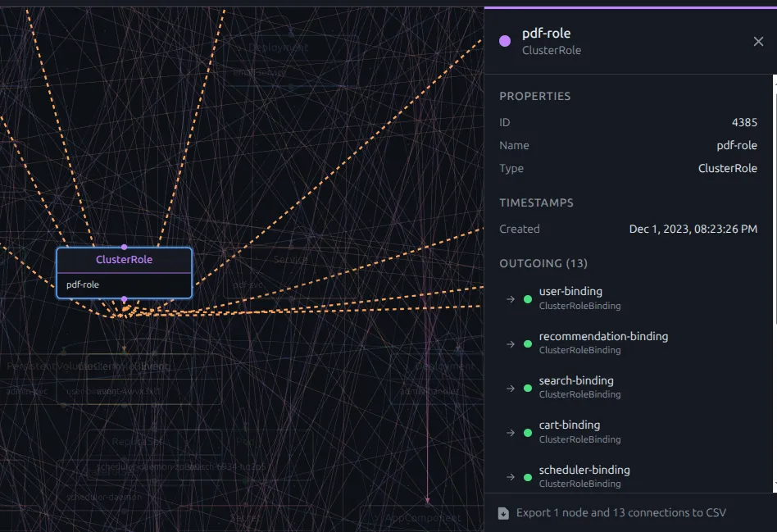Open the recommendation-binding connection
The width and height of the screenshot is (777, 532).
tap(603, 337)
